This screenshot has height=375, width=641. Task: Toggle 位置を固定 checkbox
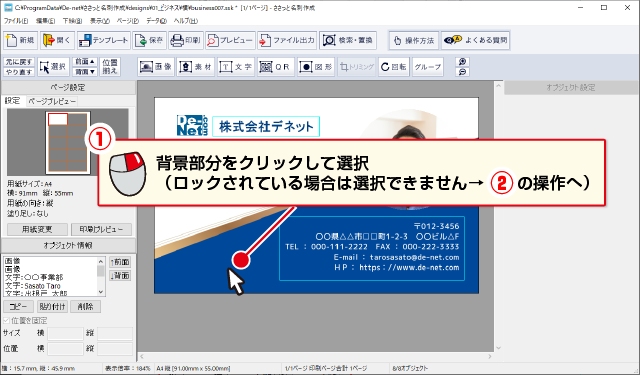pos(7,321)
